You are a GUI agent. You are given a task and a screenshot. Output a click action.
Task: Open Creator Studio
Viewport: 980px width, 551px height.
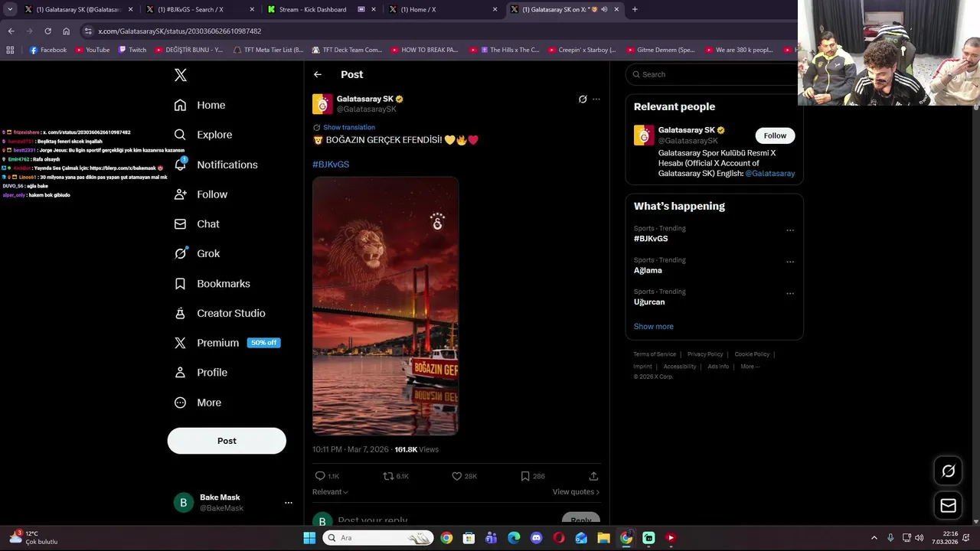pos(220,313)
